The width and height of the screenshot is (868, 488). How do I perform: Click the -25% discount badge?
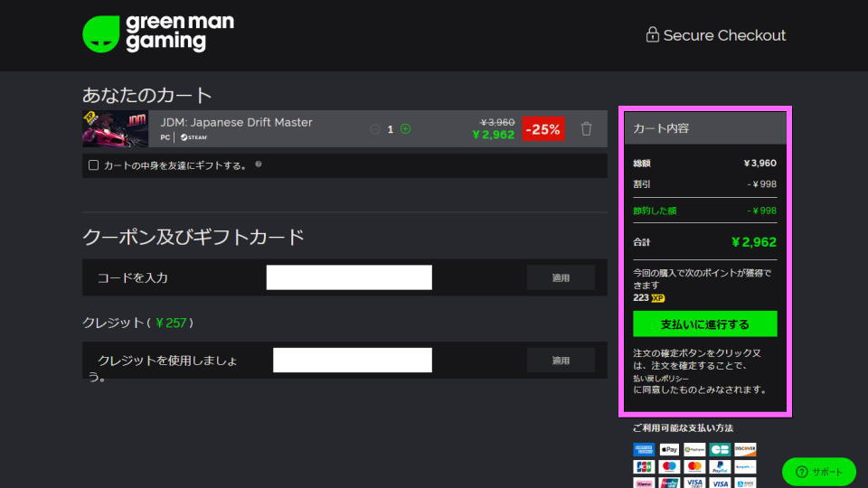pos(543,129)
